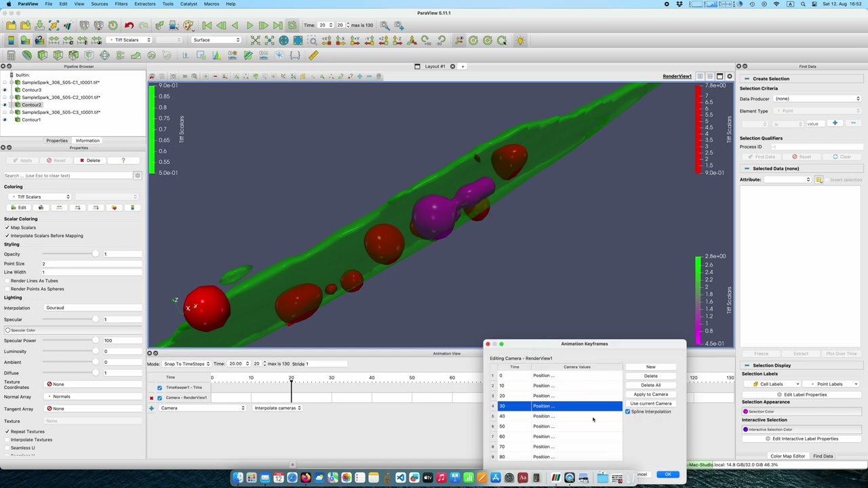Open the Coloring Tiff Scalars dropdown
Viewport: 868px width, 488px height.
tap(40, 197)
